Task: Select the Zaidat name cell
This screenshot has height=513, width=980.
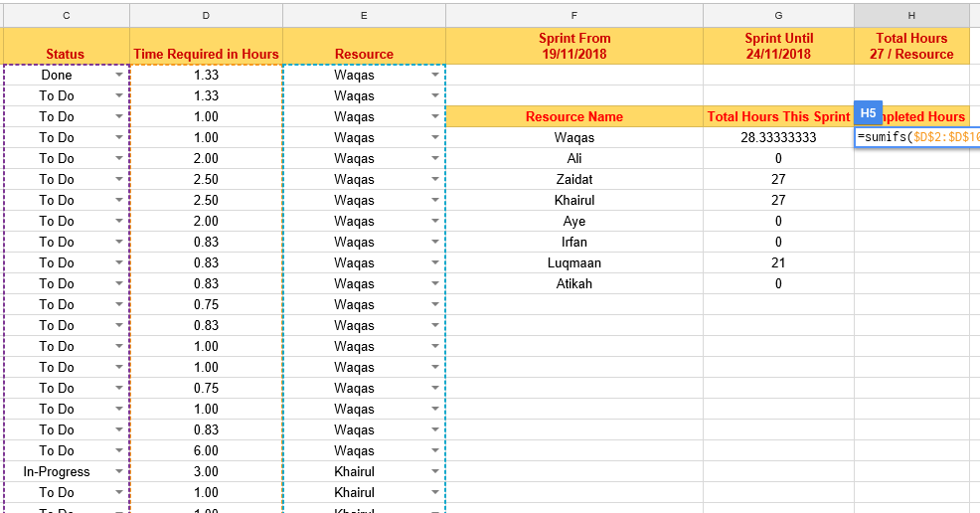Action: tap(574, 179)
